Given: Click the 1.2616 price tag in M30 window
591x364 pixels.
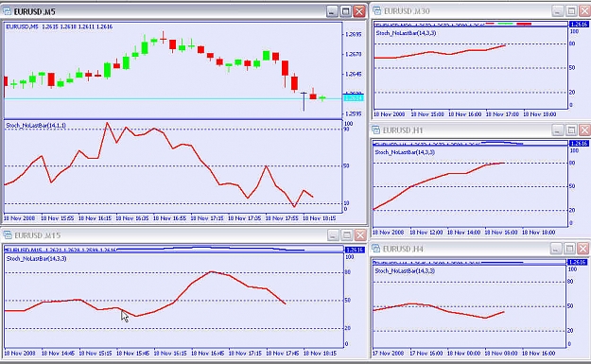Looking at the screenshot, I should point(579,25).
